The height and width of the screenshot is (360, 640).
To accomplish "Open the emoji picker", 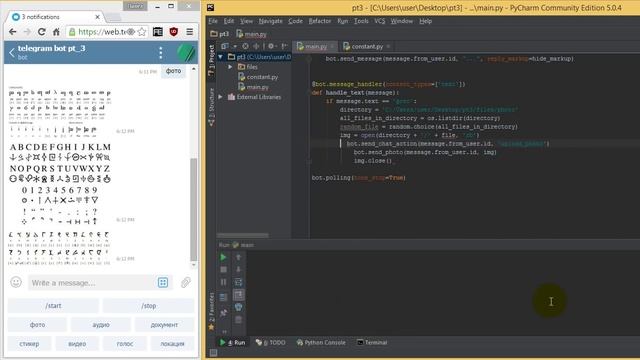I will [16, 282].
